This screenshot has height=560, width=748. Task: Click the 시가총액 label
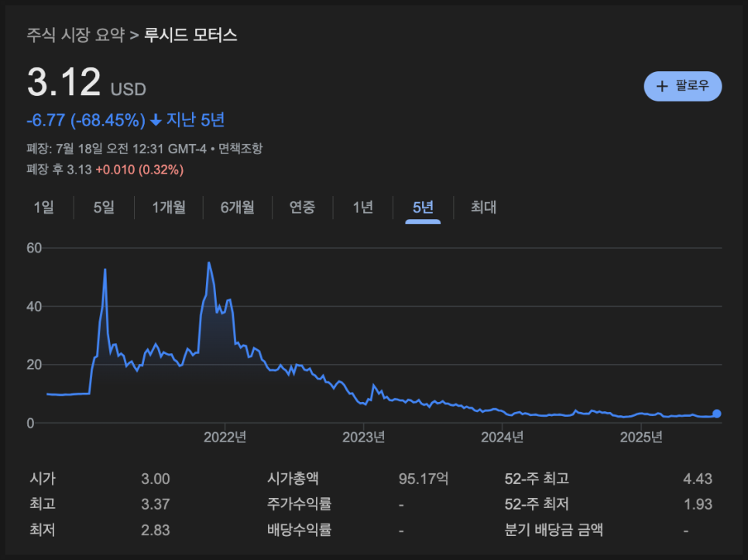pos(293,479)
